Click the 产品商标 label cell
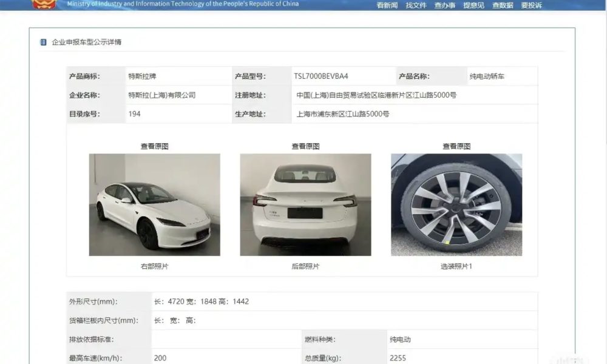Viewport: 607px width, 364px height. (96, 76)
